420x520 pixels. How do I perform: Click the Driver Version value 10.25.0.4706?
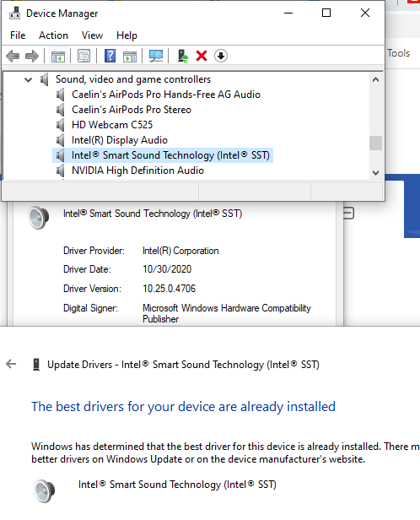pos(169,289)
